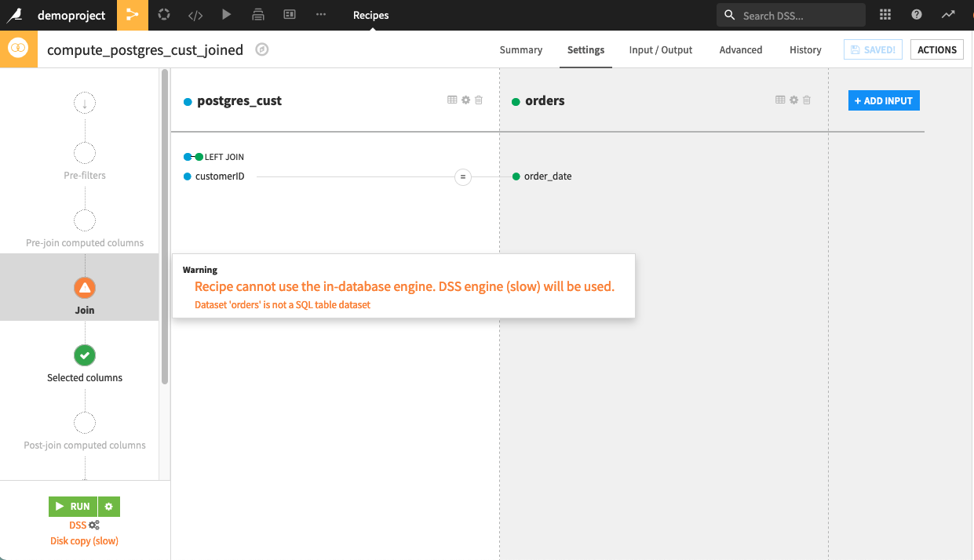
Task: Open the Flow icon in top bar
Action: coord(132,15)
